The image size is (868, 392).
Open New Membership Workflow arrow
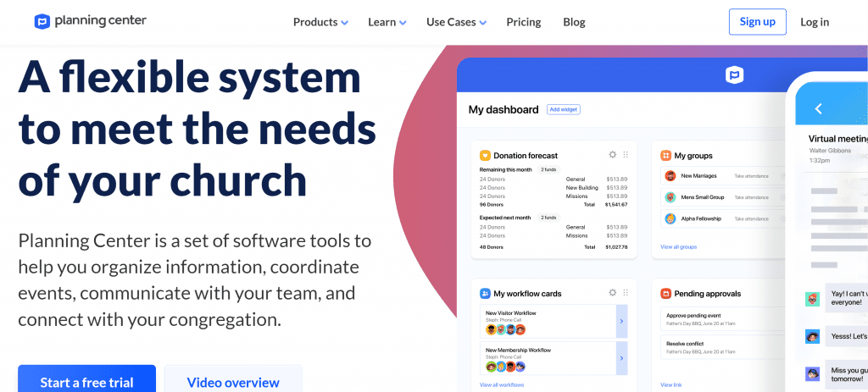pos(621,358)
